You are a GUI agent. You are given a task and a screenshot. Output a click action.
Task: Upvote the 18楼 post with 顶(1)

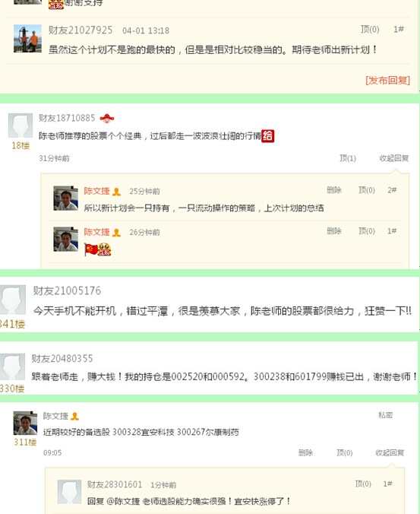[348, 158]
